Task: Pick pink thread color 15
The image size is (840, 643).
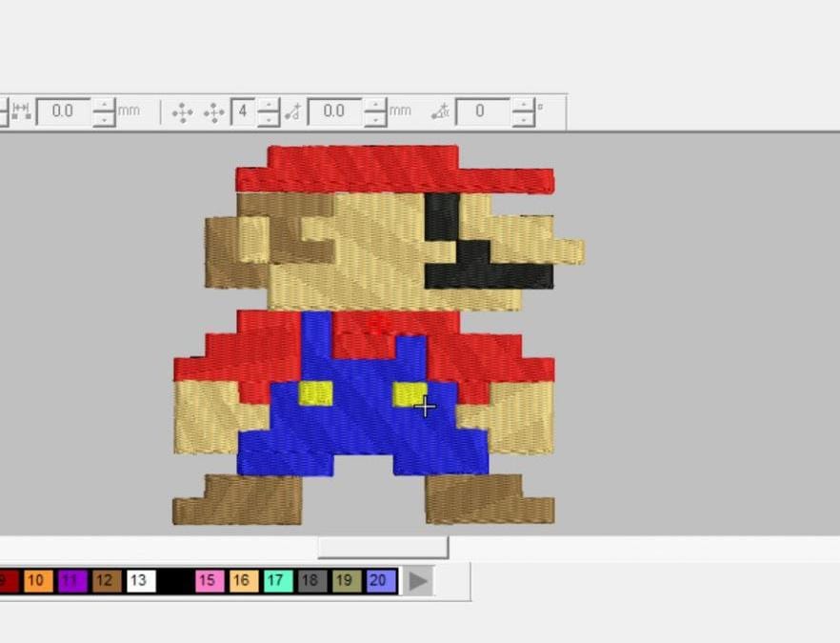Action: [x=209, y=581]
